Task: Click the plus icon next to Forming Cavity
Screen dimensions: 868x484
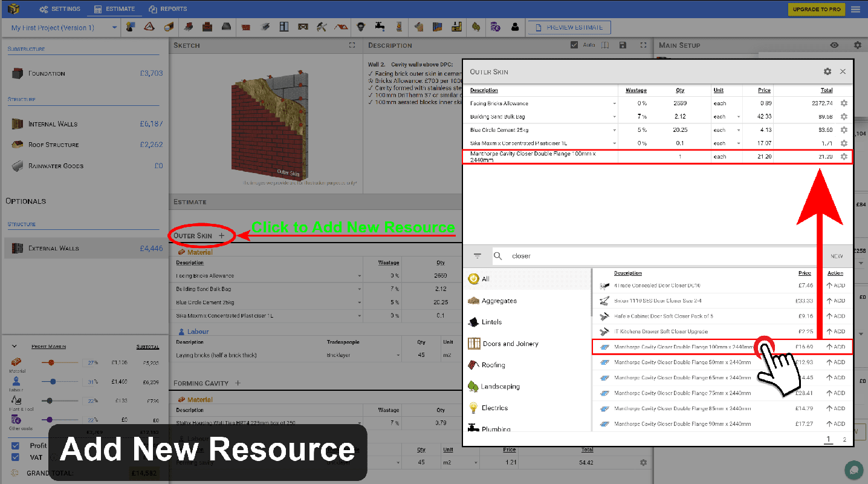Action: pyautogui.click(x=238, y=383)
